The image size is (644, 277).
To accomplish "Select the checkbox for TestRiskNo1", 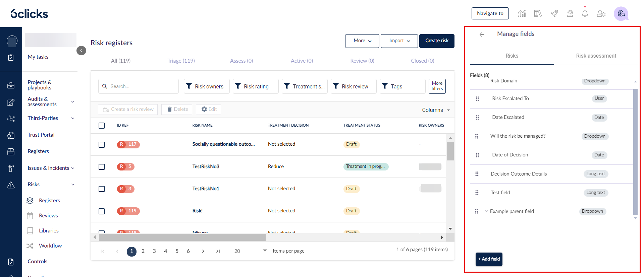I will pyautogui.click(x=102, y=189).
